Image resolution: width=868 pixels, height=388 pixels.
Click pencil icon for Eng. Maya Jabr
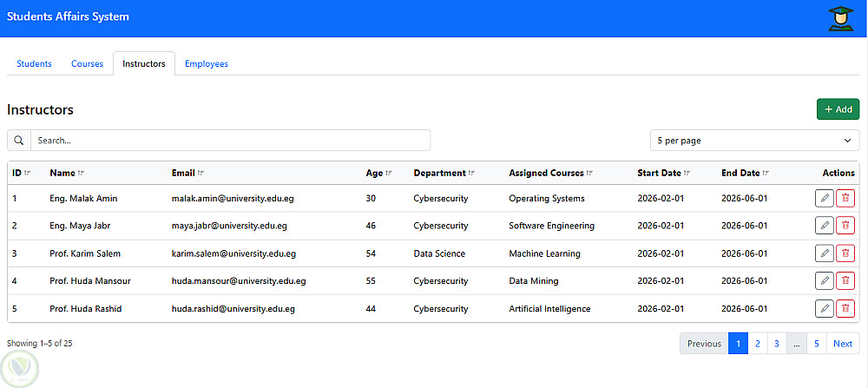point(824,226)
